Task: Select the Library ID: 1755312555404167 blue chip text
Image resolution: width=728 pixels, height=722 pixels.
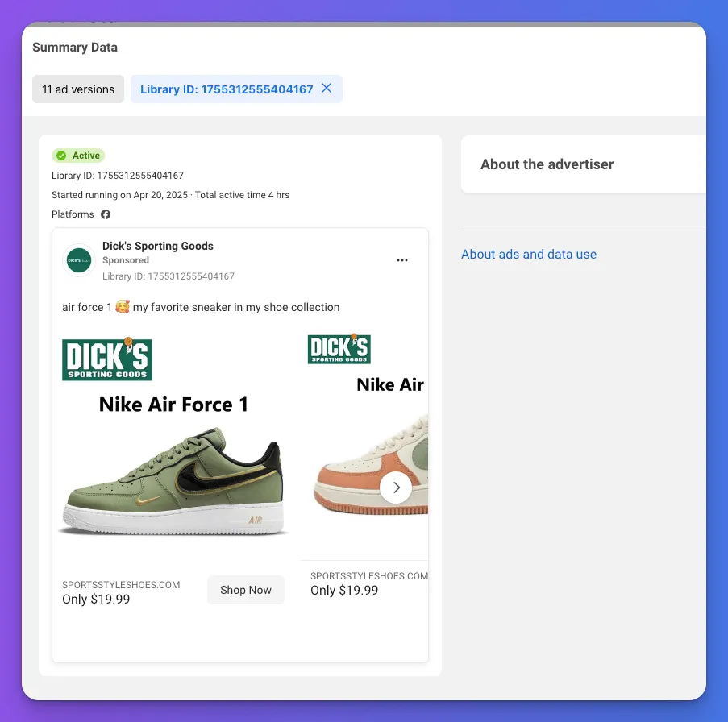Action: [x=227, y=89]
